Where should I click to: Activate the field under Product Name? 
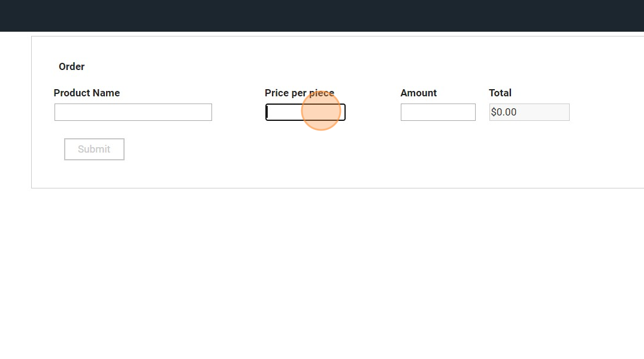[133, 112]
